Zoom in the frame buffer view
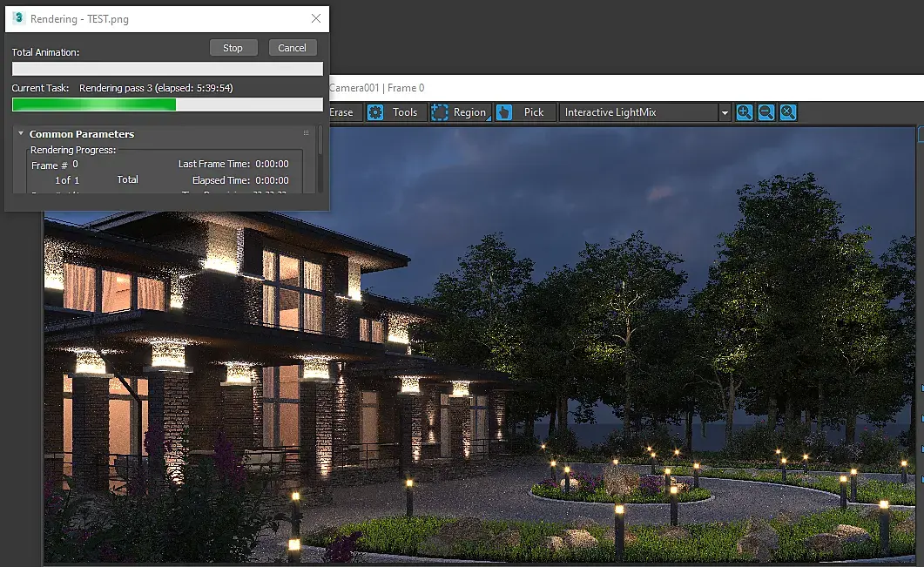924x567 pixels. click(745, 112)
